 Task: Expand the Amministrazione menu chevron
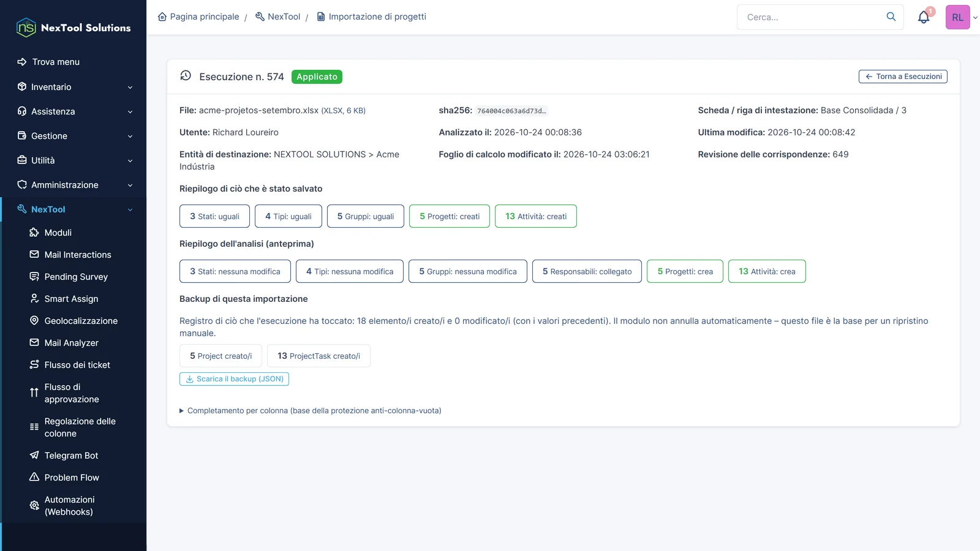[x=130, y=186]
